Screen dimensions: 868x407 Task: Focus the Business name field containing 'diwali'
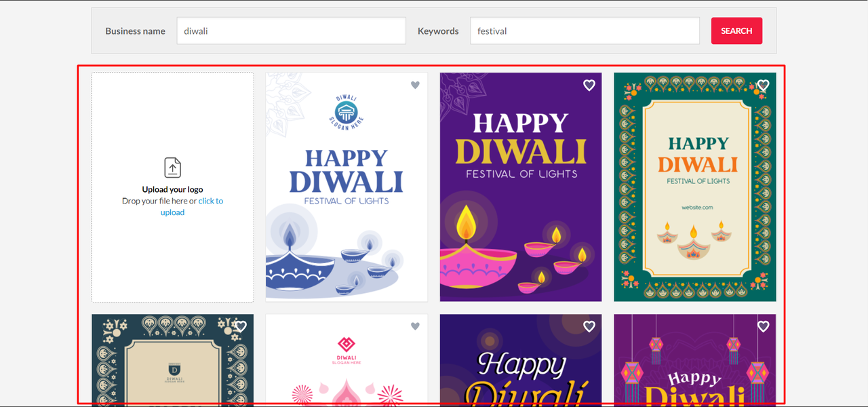pyautogui.click(x=292, y=31)
